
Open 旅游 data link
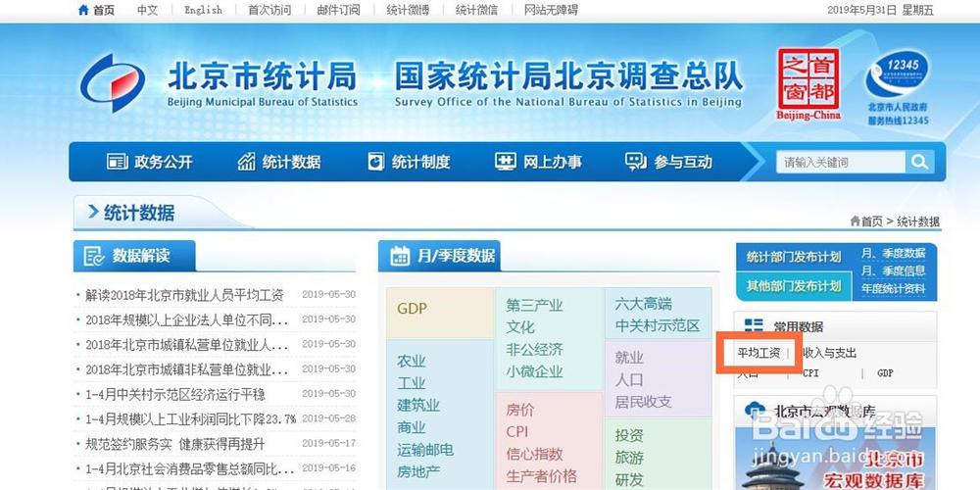(x=629, y=458)
